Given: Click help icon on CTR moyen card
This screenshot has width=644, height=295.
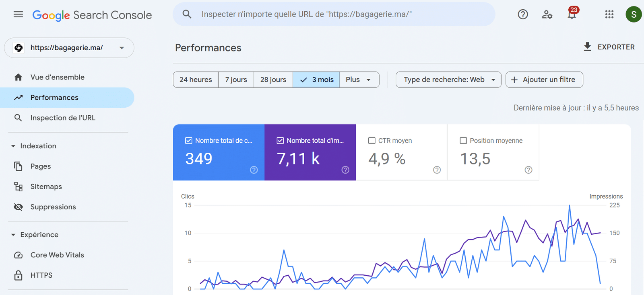Looking at the screenshot, I should coord(437,170).
